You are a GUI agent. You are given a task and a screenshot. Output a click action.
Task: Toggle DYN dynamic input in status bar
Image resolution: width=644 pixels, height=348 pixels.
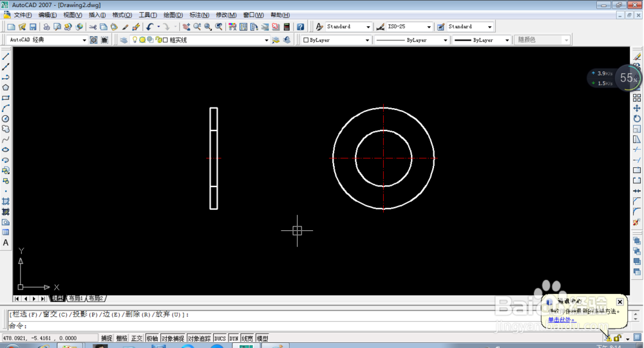point(234,338)
